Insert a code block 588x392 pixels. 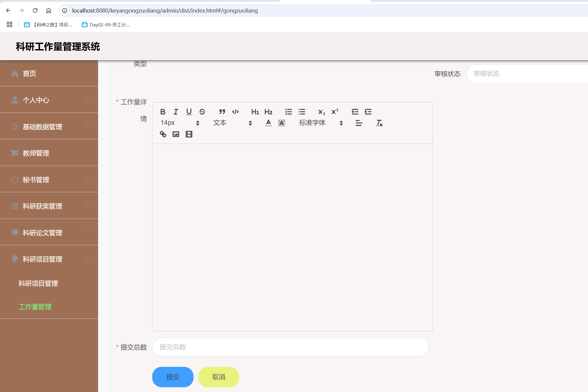coord(235,112)
